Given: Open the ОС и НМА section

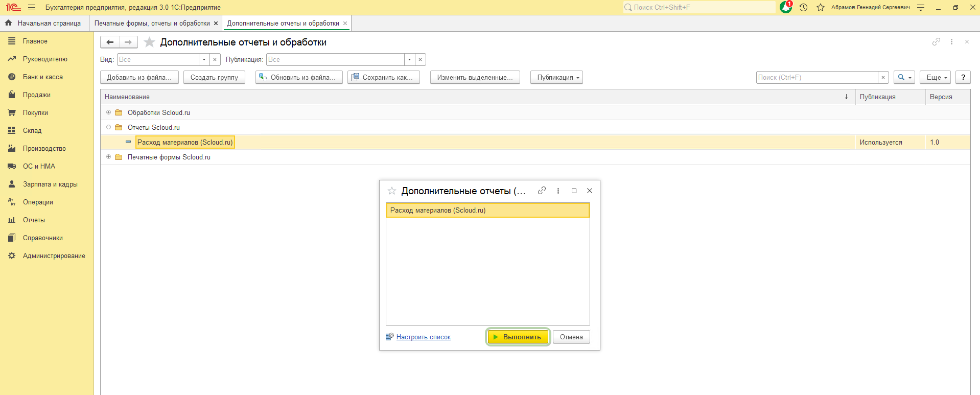Looking at the screenshot, I should tap(46, 167).
